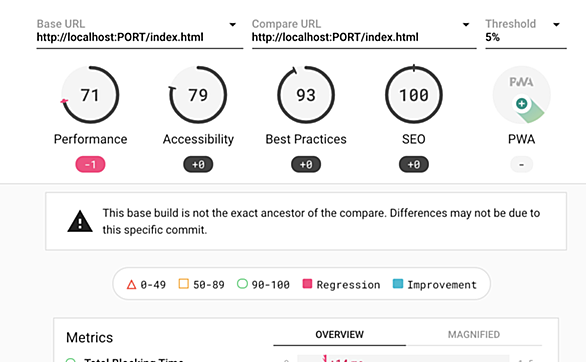Click the -1 Performance delta badge

tap(90, 164)
